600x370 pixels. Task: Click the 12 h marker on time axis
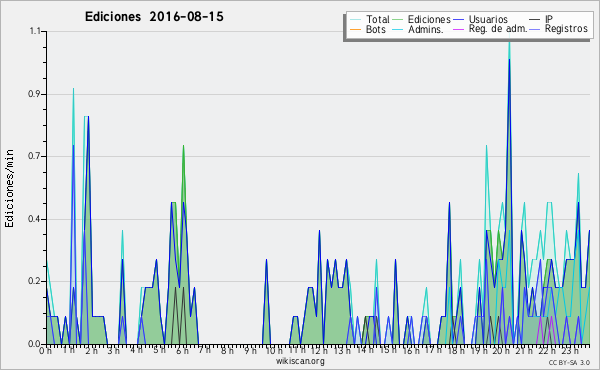point(318,351)
